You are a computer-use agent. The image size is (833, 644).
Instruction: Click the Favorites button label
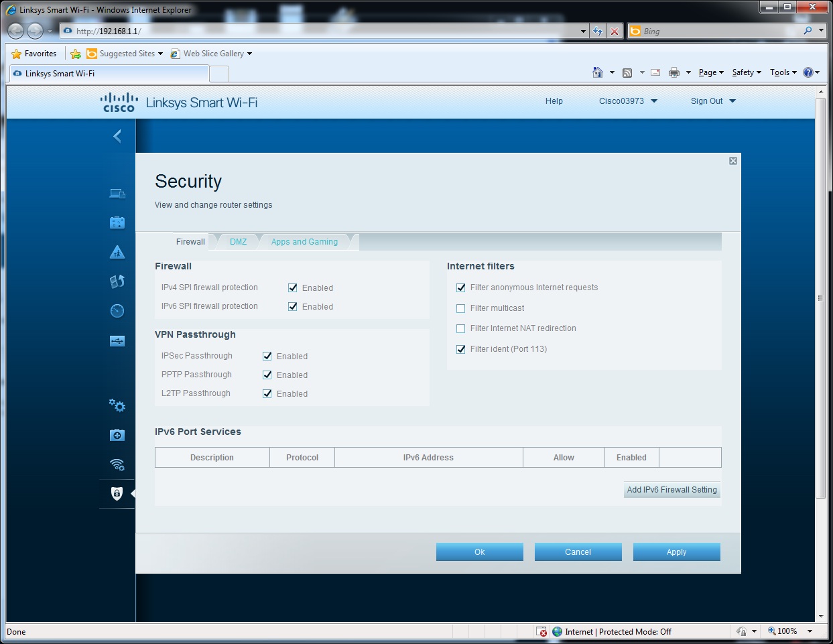(40, 54)
